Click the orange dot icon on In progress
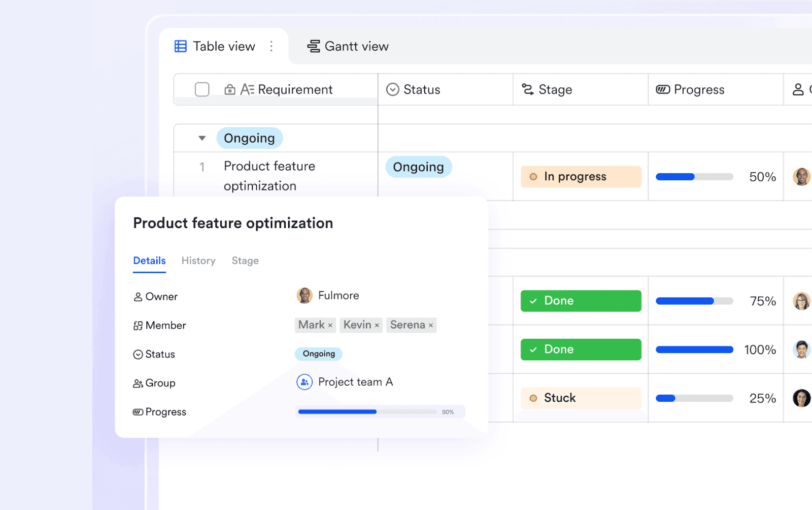 click(533, 177)
